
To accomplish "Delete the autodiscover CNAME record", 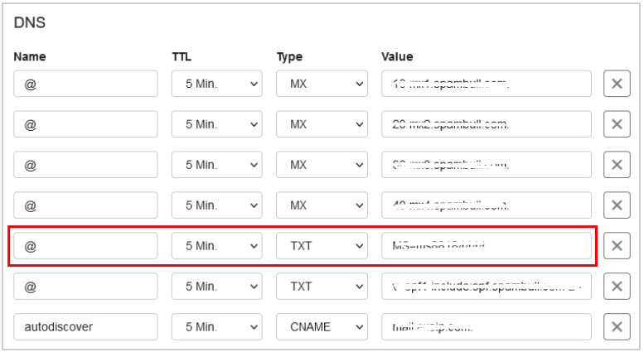I will 617,327.
